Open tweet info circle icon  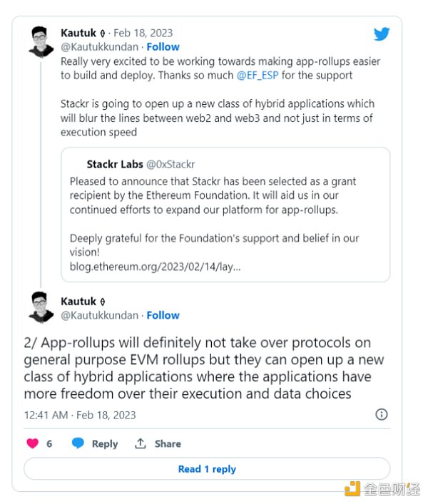pyautogui.click(x=382, y=414)
